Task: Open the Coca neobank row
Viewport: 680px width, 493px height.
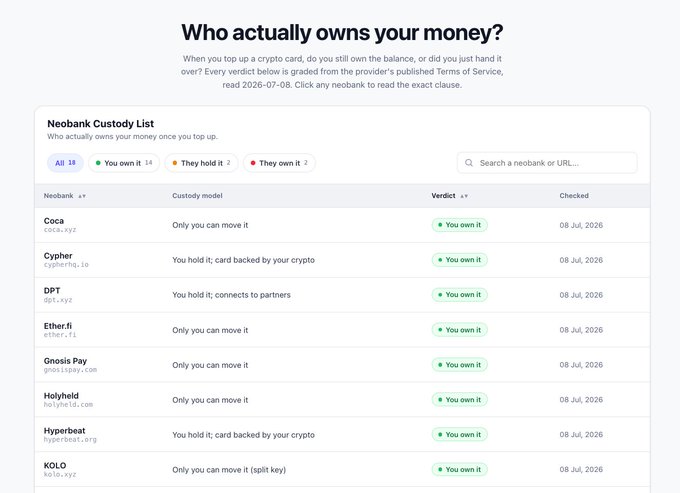Action: click(342, 225)
